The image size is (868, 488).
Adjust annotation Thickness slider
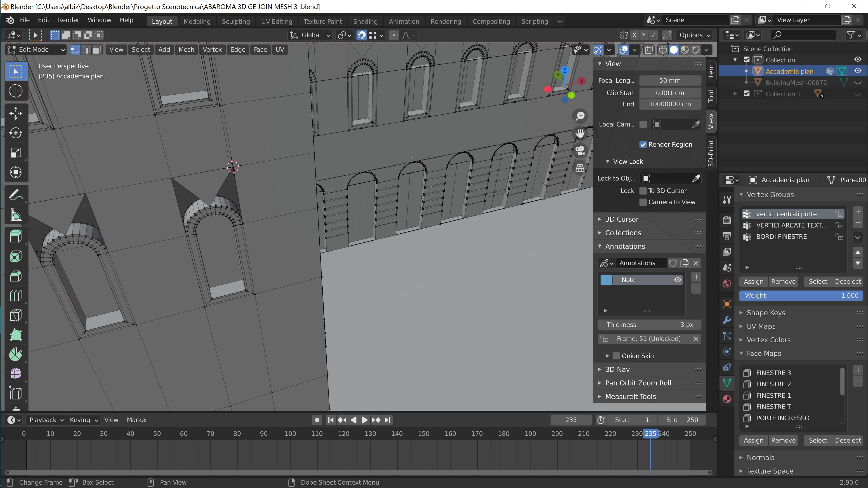[x=649, y=325]
